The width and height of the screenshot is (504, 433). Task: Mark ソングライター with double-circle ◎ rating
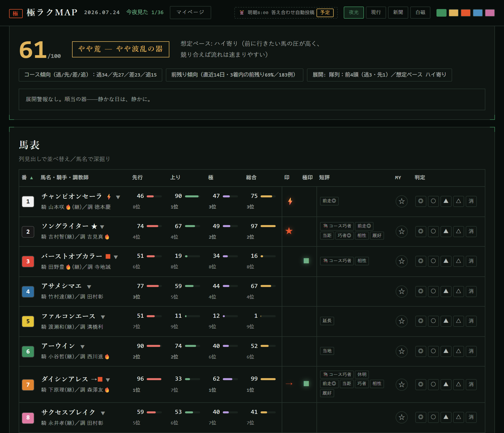point(421,231)
